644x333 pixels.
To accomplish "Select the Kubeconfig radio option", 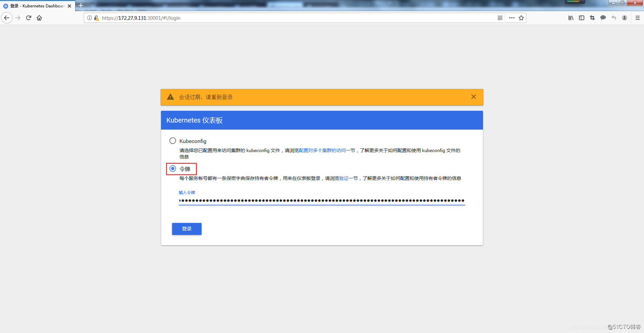I will click(173, 141).
